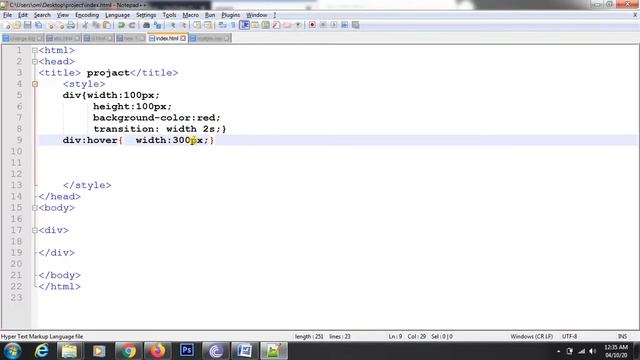The width and height of the screenshot is (640, 360).
Task: Click the Paste toolbar icon
Action: click(107, 25)
